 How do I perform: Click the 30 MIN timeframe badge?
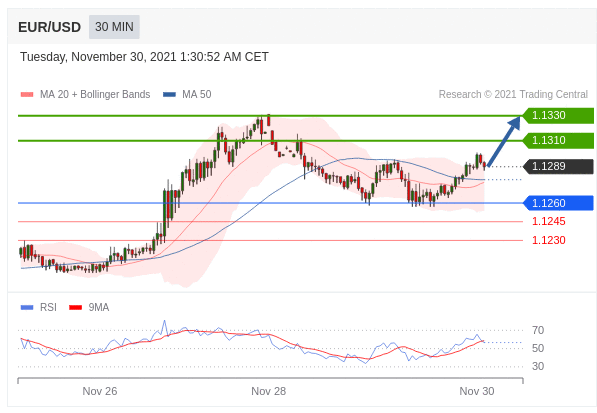tap(114, 27)
